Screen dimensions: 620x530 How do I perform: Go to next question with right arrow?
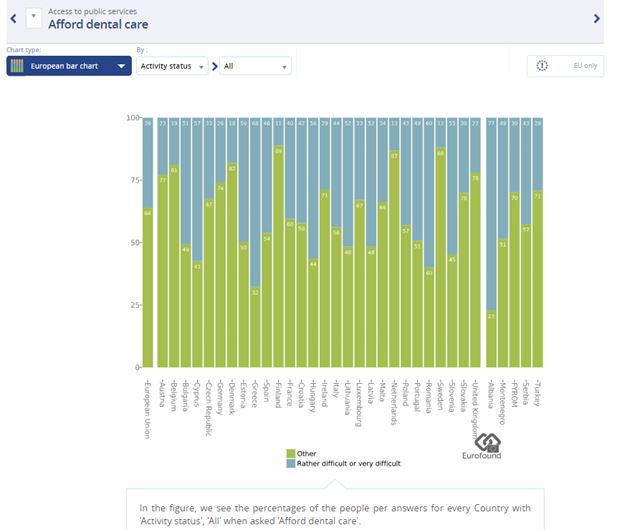pos(596,18)
